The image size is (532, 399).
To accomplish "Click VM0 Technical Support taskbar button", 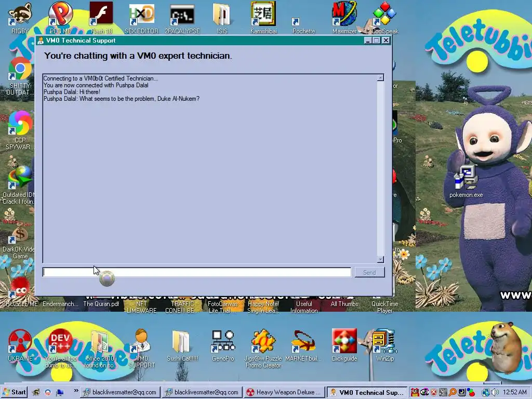I will coord(367,392).
